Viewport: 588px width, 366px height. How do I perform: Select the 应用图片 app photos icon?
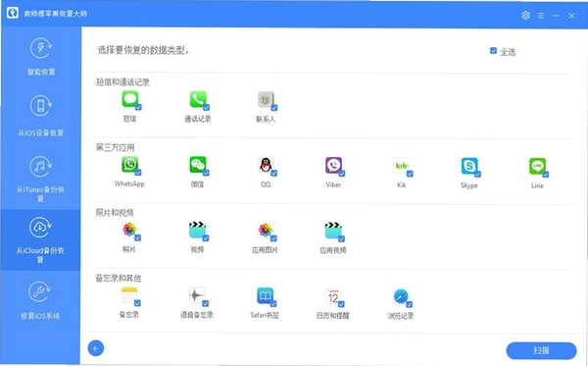point(266,231)
